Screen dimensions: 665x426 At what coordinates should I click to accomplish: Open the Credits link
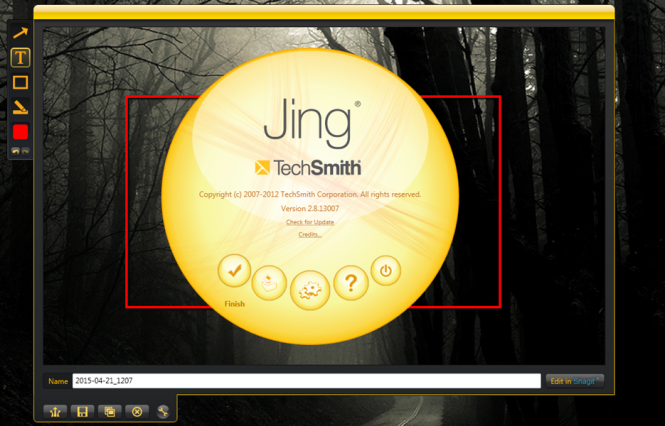tap(310, 234)
